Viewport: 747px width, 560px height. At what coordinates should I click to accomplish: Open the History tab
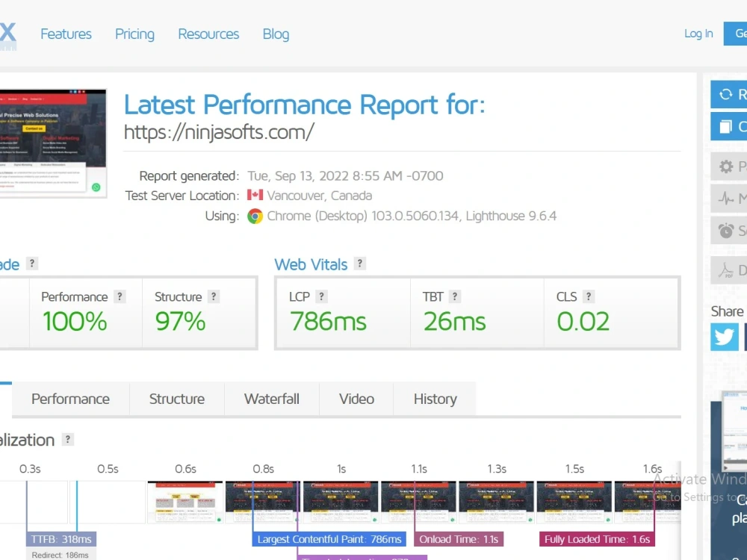point(435,399)
